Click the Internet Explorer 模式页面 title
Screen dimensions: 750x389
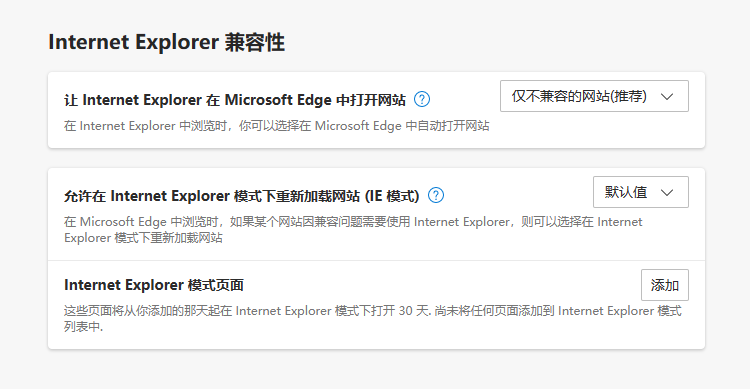(154, 285)
